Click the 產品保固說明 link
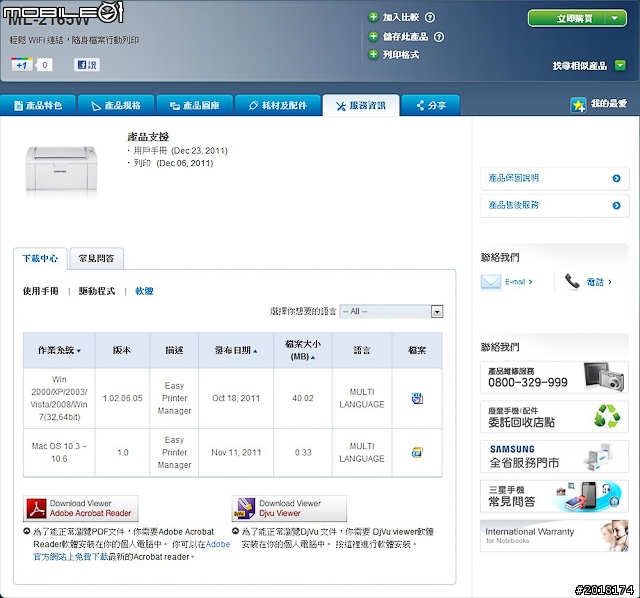 pos(513,178)
